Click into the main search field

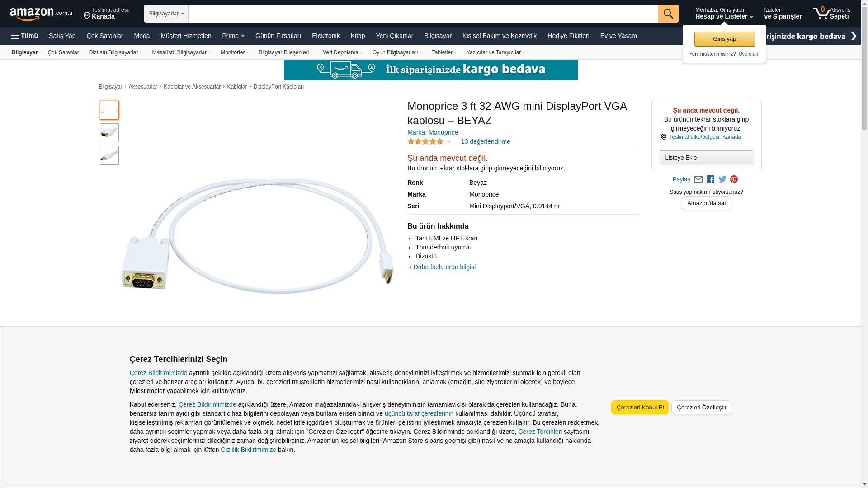point(423,14)
